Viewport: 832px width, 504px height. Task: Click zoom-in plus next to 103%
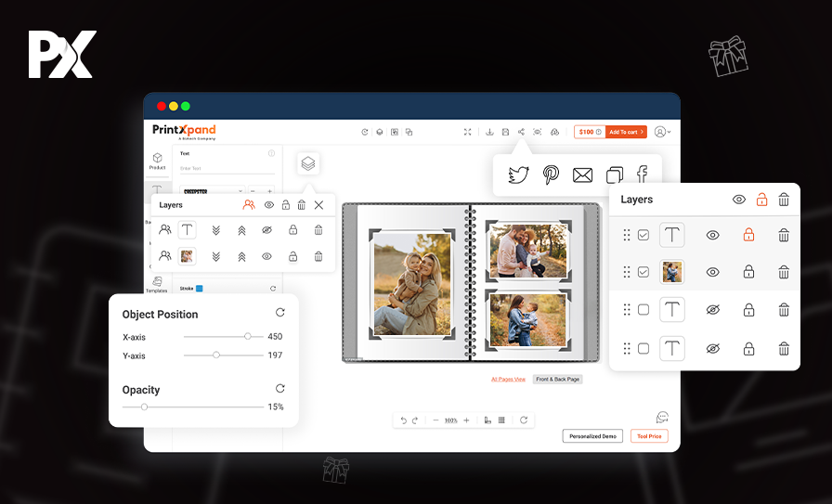click(466, 420)
